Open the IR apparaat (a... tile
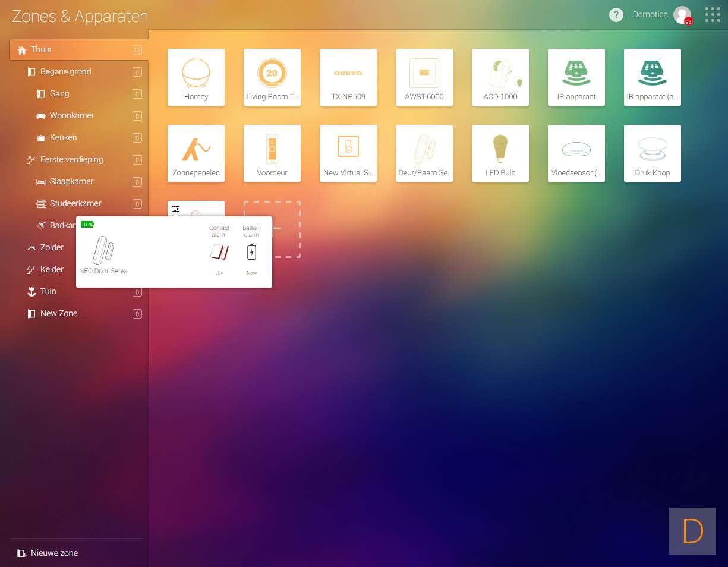Viewport: 728px width, 567px height. point(653,77)
